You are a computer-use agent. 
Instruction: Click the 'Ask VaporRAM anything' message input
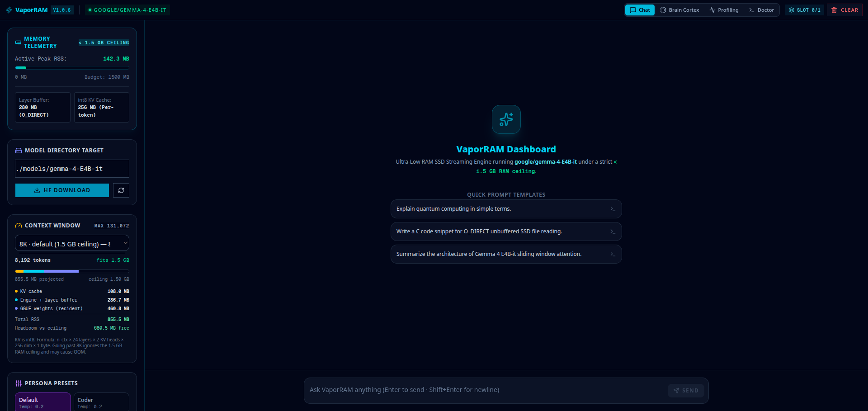click(486, 390)
